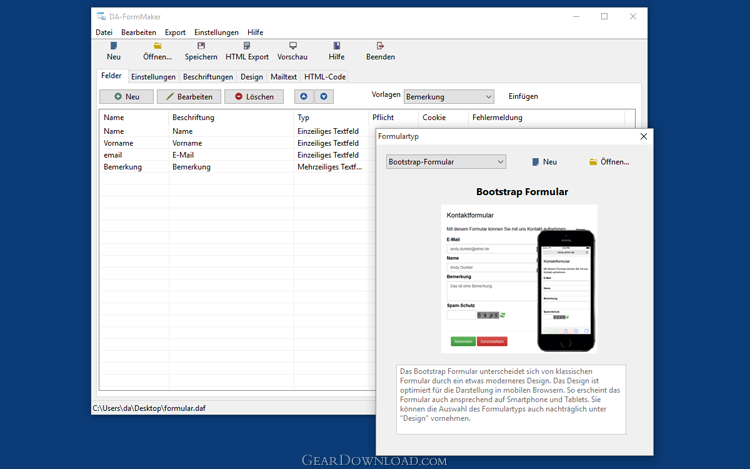Move field up with the blue arrow

pyautogui.click(x=303, y=97)
